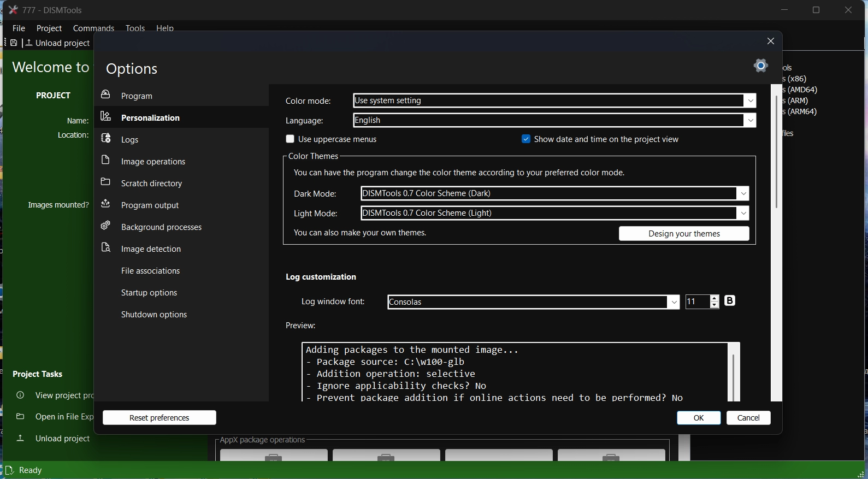Click the Design your themes button
Viewport: 868px width, 479px height.
683,234
